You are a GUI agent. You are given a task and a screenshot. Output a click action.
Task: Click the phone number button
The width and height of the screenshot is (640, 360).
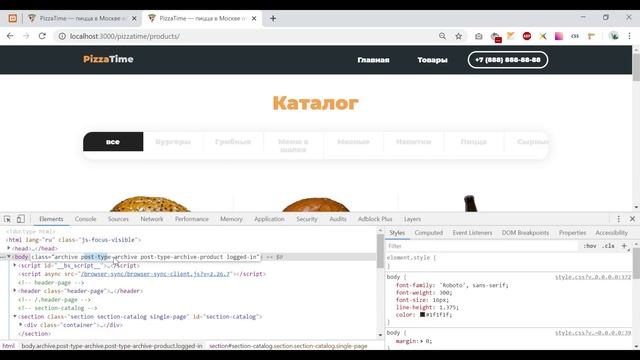coord(507,60)
